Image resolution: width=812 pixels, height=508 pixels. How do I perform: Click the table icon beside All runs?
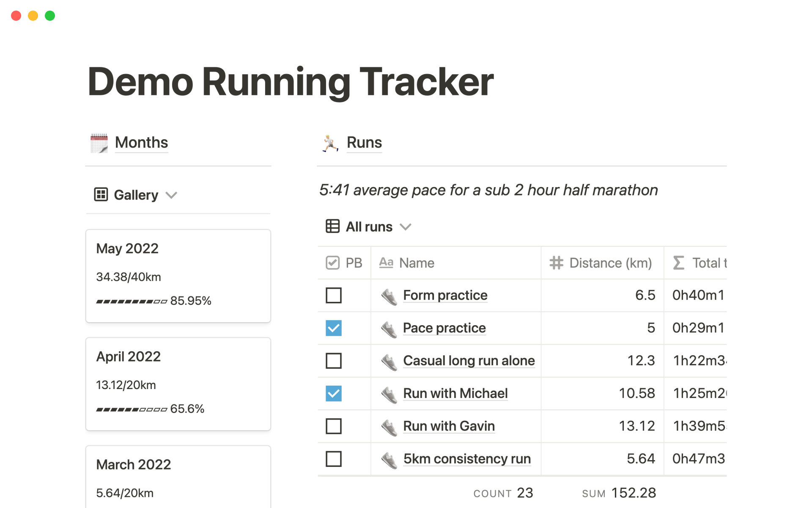332,226
